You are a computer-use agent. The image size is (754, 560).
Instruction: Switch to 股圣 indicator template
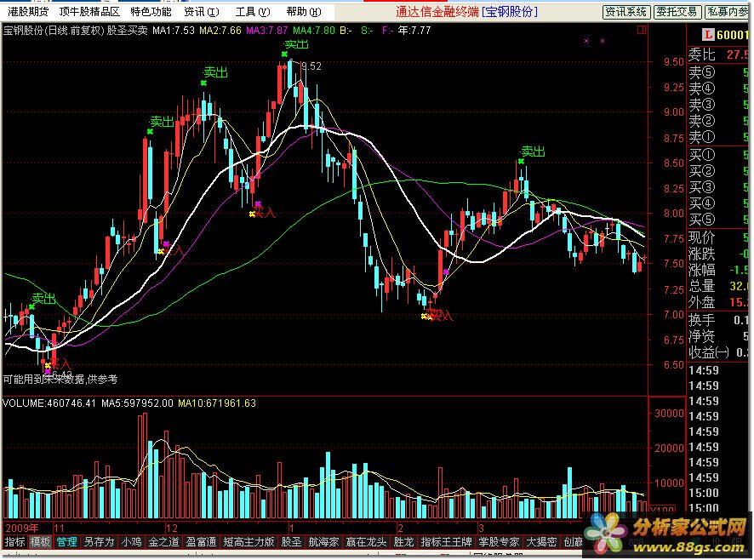(x=291, y=542)
